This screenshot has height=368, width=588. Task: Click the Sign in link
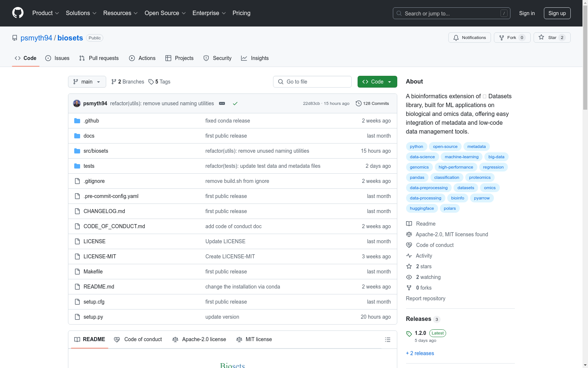point(527,13)
